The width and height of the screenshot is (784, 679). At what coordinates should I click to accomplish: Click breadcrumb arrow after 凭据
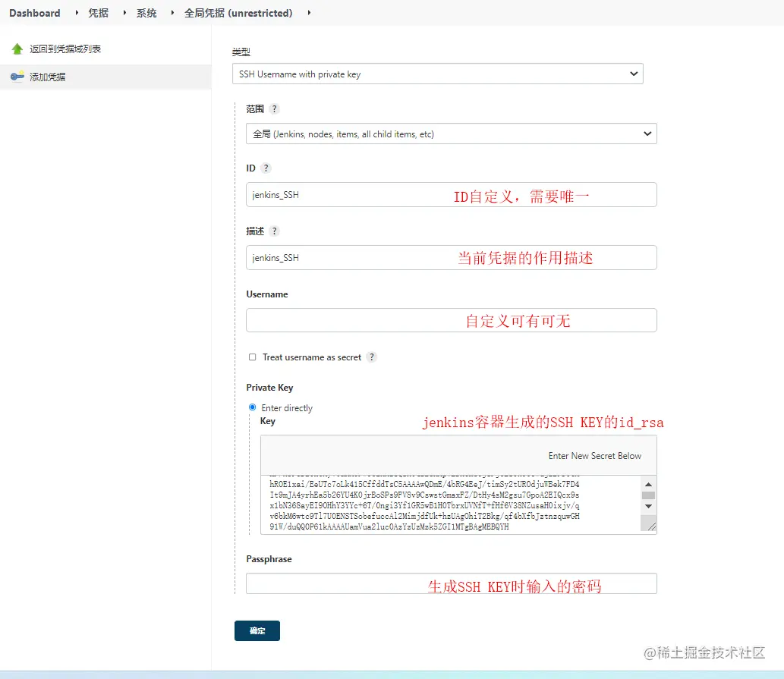click(124, 12)
